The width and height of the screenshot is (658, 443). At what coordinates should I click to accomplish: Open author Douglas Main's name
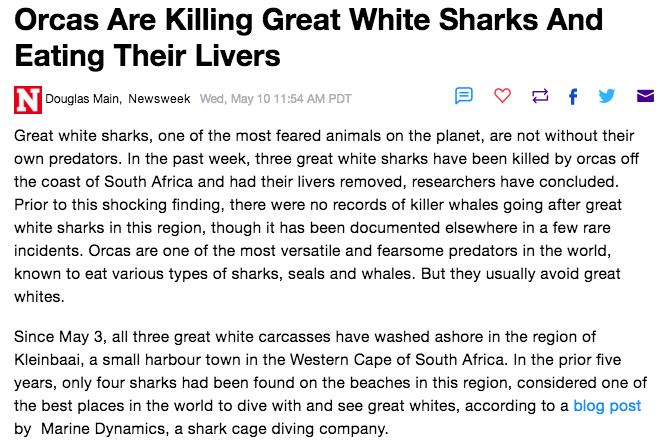[83, 99]
